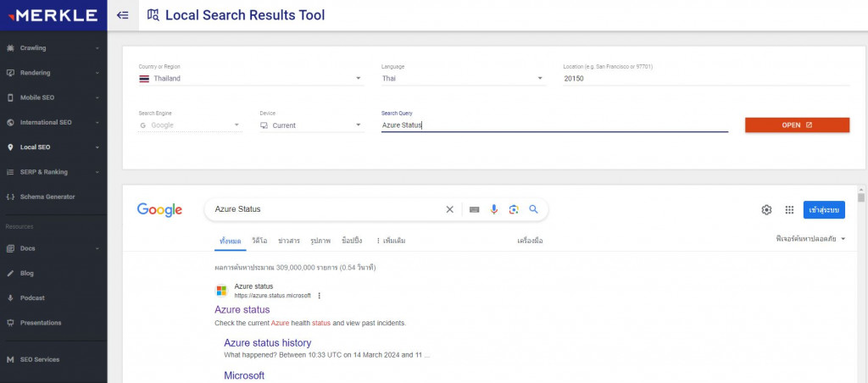Click the Search Query field with Azure Status
This screenshot has width=868, height=383.
click(x=554, y=125)
